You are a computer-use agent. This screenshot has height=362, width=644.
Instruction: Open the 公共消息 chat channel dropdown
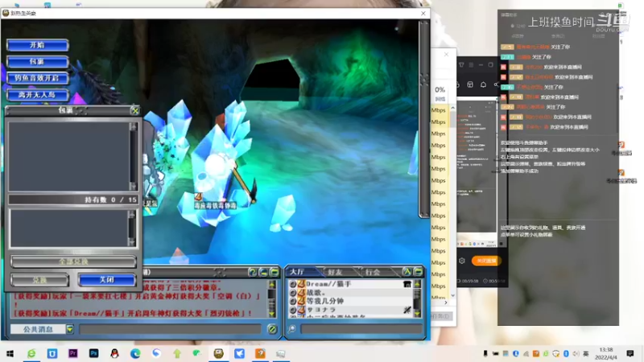pos(70,329)
